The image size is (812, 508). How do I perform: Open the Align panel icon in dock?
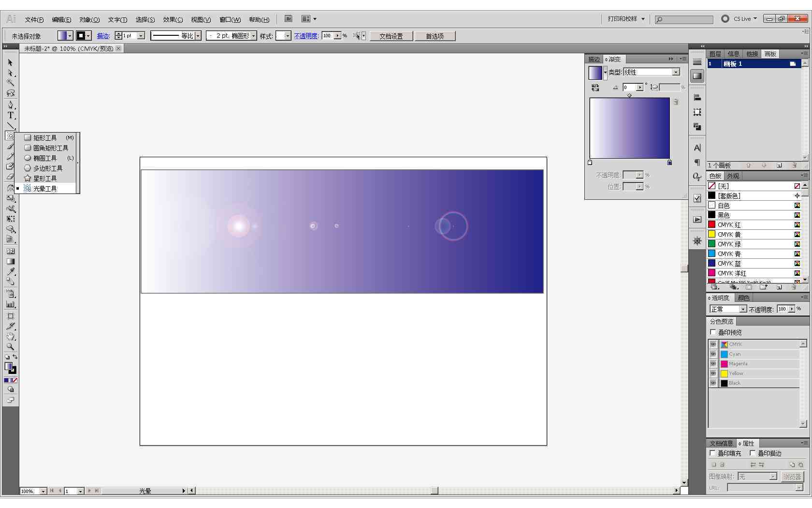[x=697, y=98]
